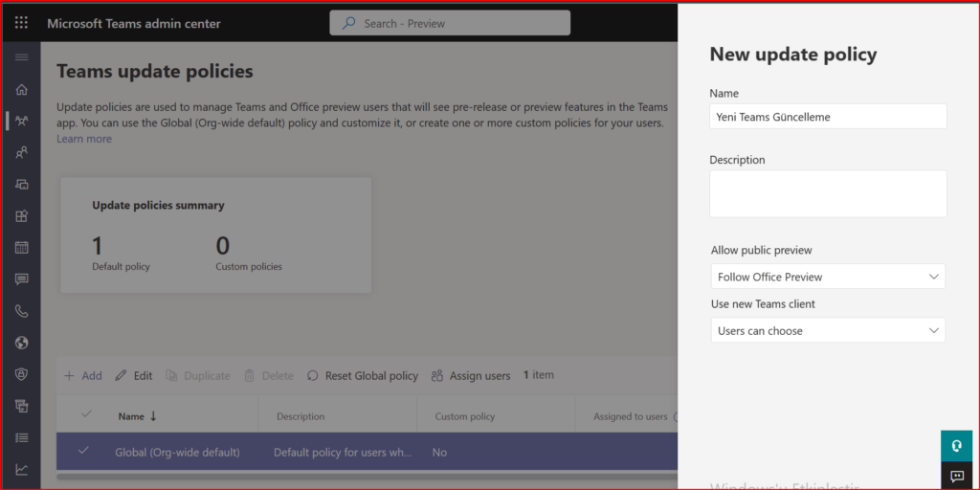Click the 'No' custom policy cell

(x=439, y=452)
